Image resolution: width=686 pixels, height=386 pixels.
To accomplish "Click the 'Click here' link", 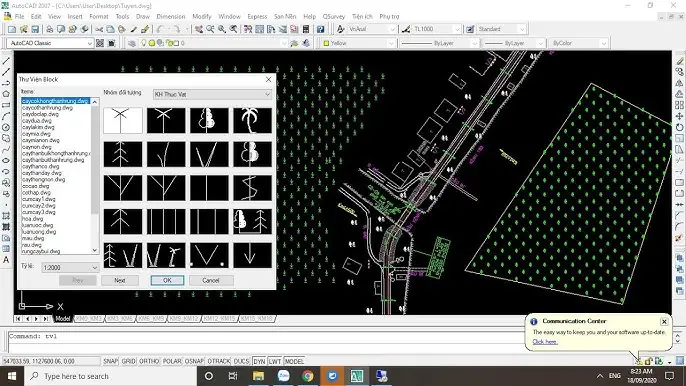I will click(x=545, y=342).
